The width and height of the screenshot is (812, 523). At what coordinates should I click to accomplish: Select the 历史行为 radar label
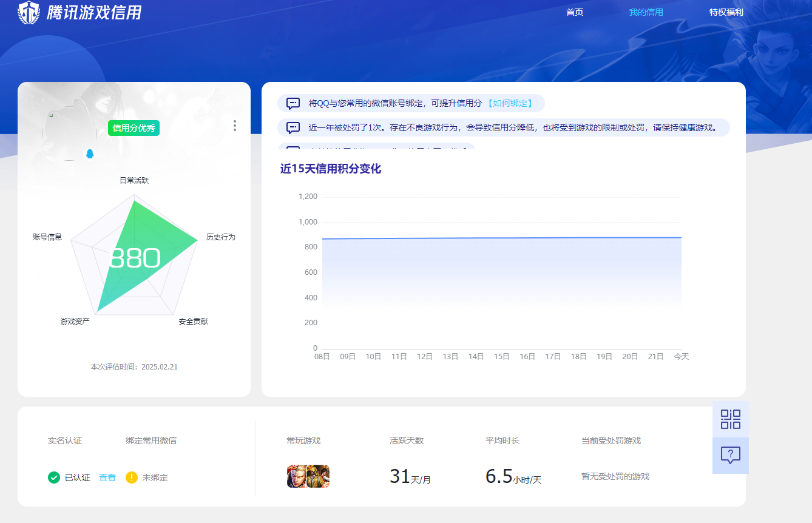click(220, 237)
